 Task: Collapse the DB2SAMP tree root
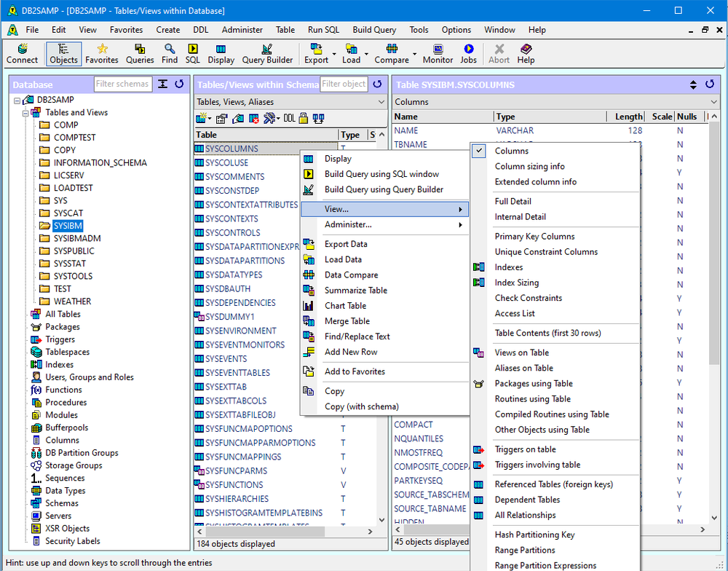pyautogui.click(x=17, y=100)
